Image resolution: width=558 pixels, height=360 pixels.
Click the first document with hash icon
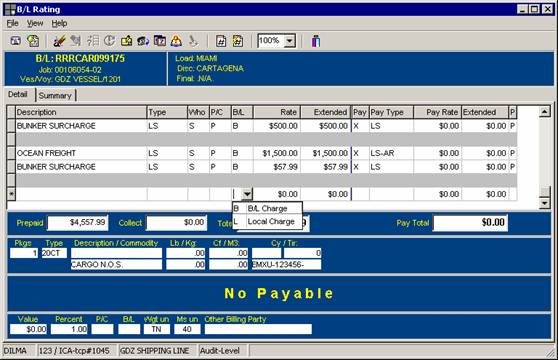coord(221,41)
